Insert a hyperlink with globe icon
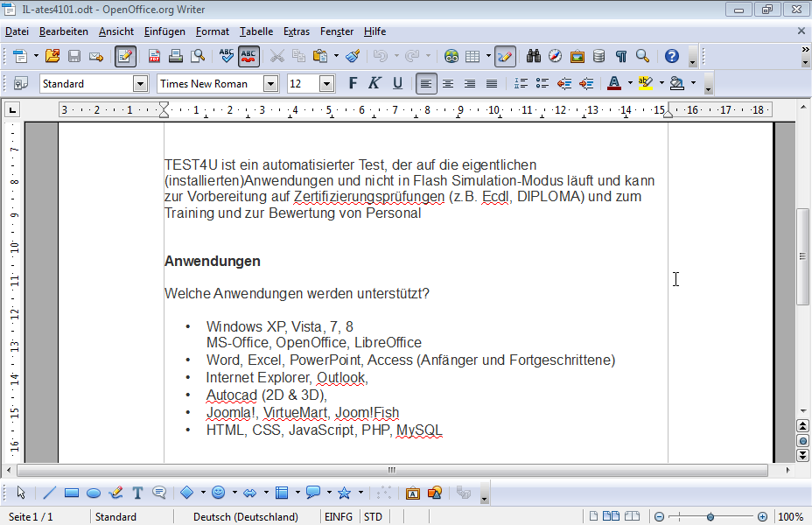The height and width of the screenshot is (525, 812). click(451, 56)
